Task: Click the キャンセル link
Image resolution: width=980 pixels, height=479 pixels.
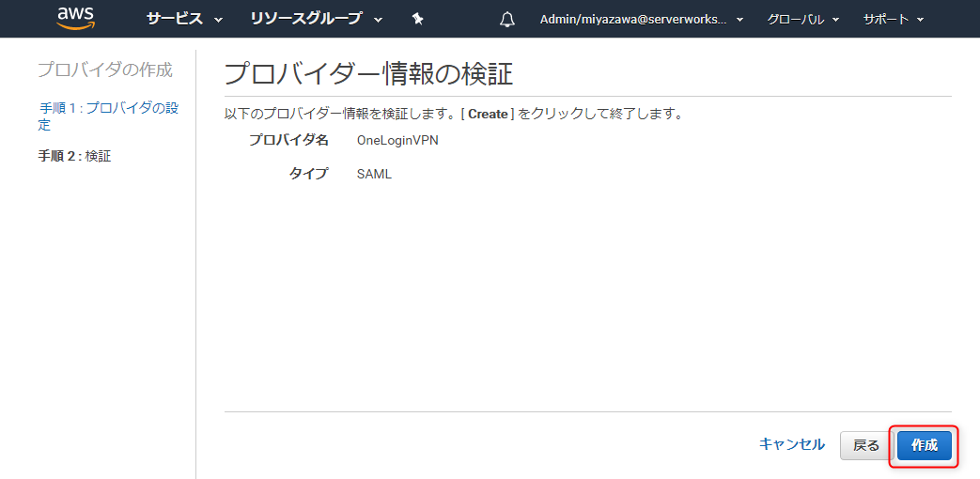Action: click(x=792, y=444)
